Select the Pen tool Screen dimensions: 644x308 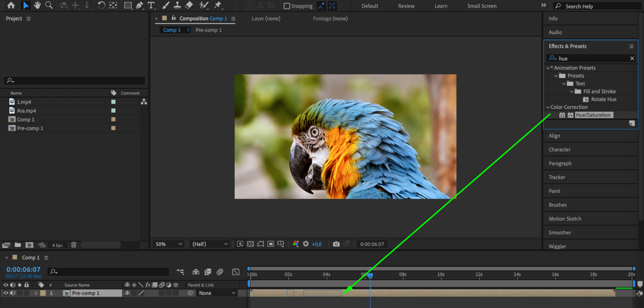pyautogui.click(x=139, y=5)
